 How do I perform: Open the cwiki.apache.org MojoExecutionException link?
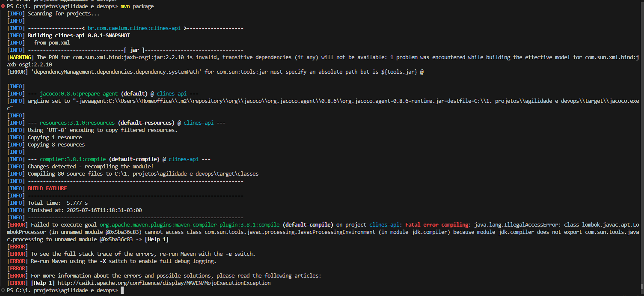164,283
